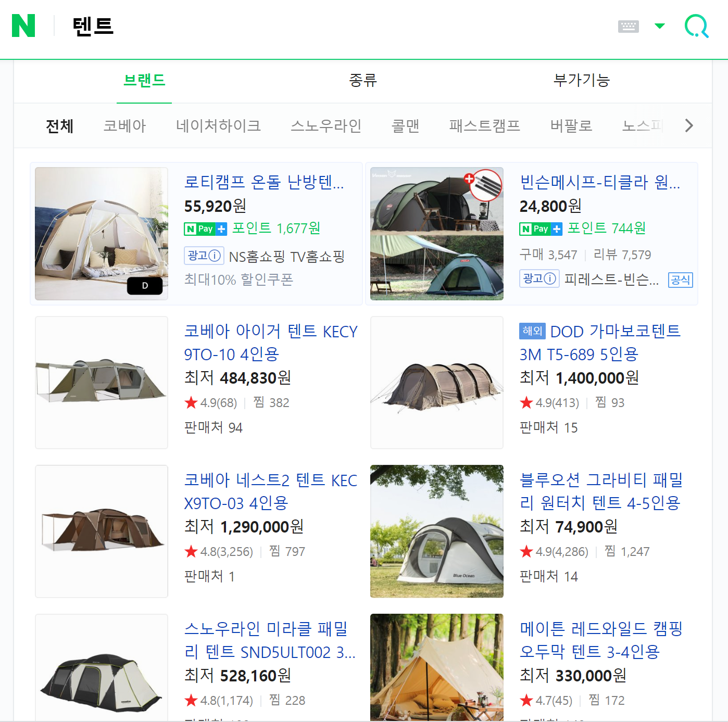The width and height of the screenshot is (728, 722).
Task: Open the 빈슨메시프 tent thumbnail
Action: pos(437,234)
